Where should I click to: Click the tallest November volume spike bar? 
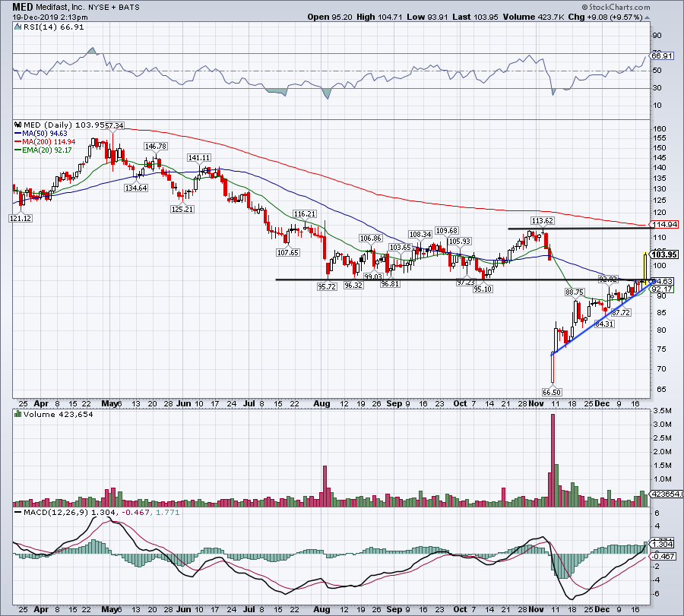click(553, 460)
